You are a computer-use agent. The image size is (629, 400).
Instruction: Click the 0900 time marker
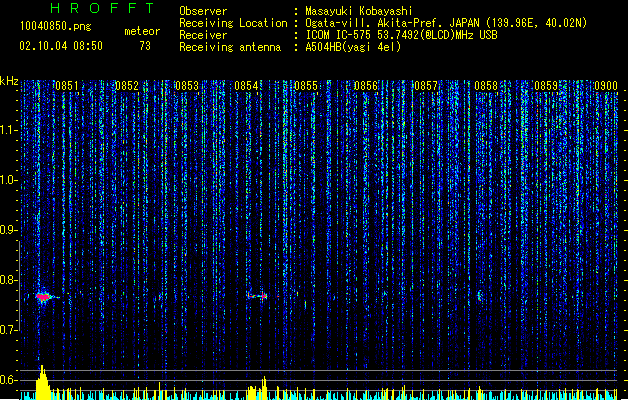pos(606,86)
